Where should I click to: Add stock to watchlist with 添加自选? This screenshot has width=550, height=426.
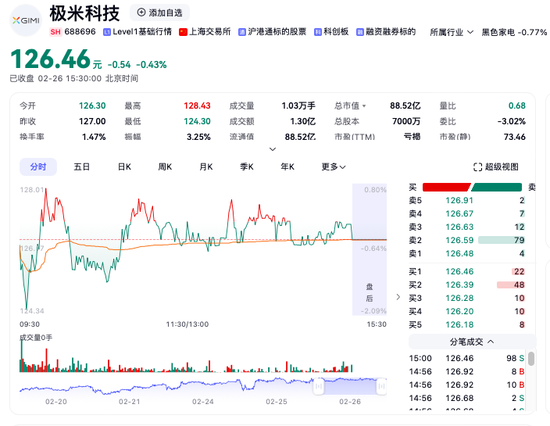coord(160,13)
